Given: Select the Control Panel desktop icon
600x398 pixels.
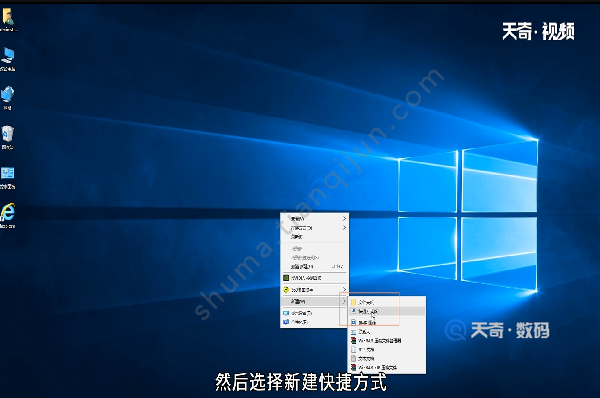Looking at the screenshot, I should pos(8,178).
